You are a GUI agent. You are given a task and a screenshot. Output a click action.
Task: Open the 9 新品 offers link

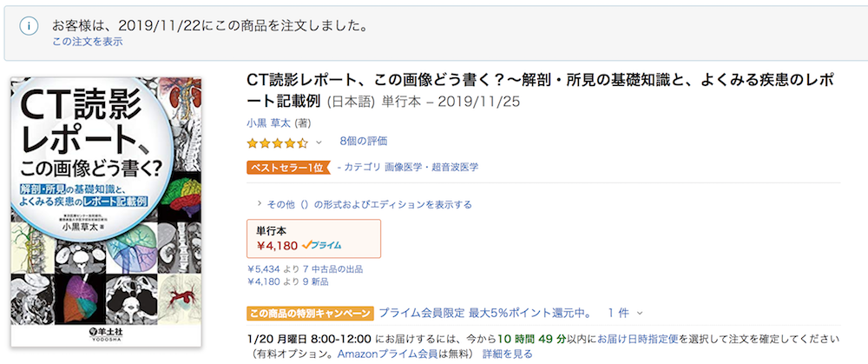(316, 282)
